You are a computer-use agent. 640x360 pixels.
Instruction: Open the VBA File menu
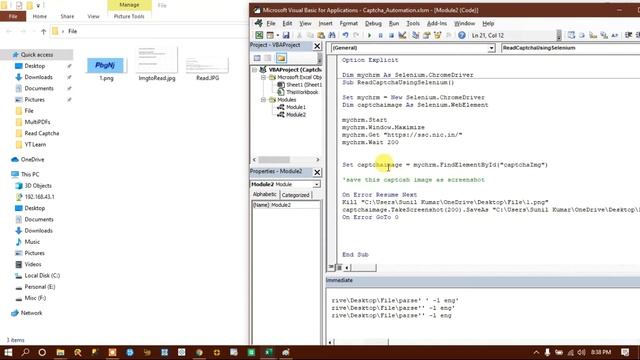(271, 24)
